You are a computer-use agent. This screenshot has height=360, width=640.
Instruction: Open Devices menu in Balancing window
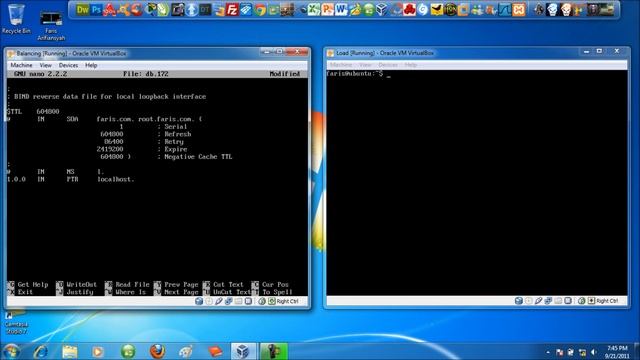click(x=68, y=65)
